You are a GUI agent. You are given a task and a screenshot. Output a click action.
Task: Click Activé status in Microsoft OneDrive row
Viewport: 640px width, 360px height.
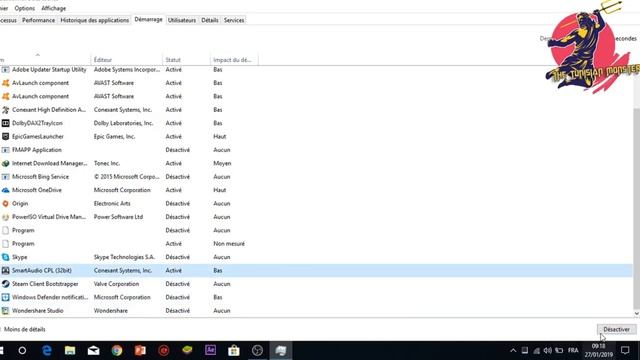(173, 190)
